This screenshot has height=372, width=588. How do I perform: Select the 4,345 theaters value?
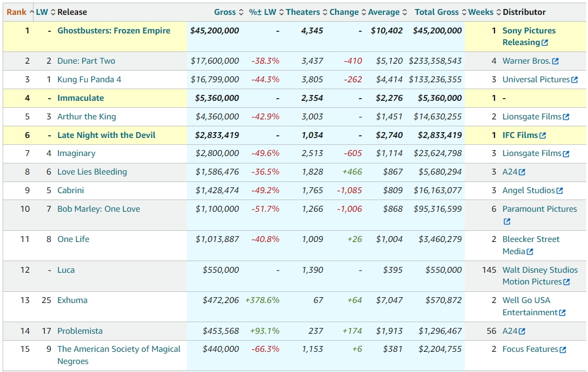[x=312, y=31]
